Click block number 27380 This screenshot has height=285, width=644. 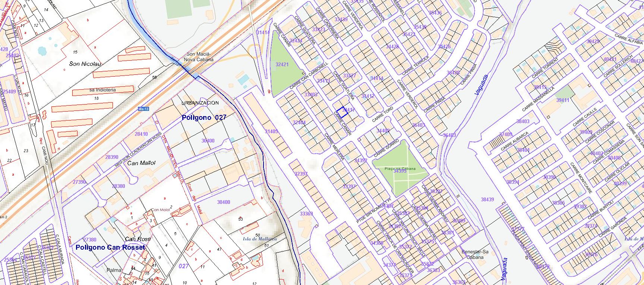[x=89, y=240]
